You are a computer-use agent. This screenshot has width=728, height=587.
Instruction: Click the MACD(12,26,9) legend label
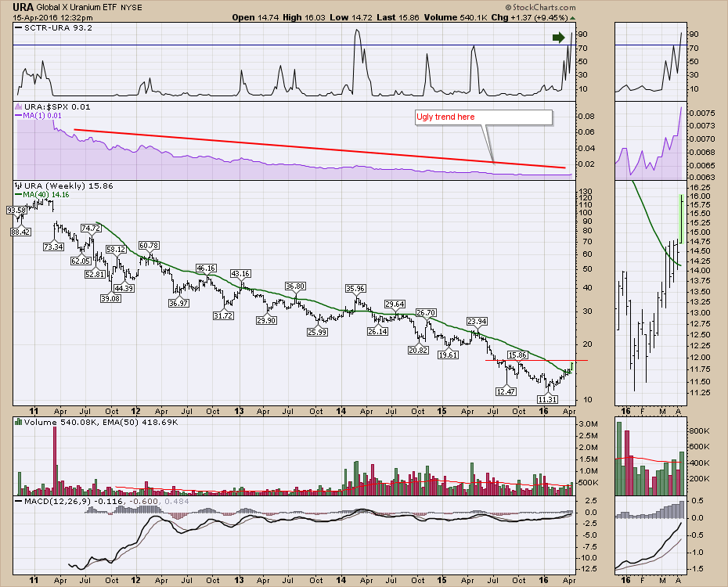tap(58, 502)
